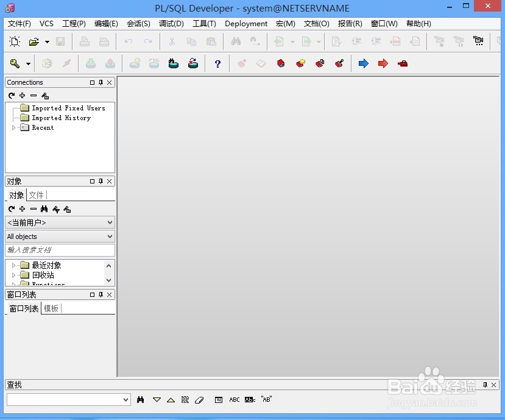Open the 文件(F) menu

coord(19,24)
